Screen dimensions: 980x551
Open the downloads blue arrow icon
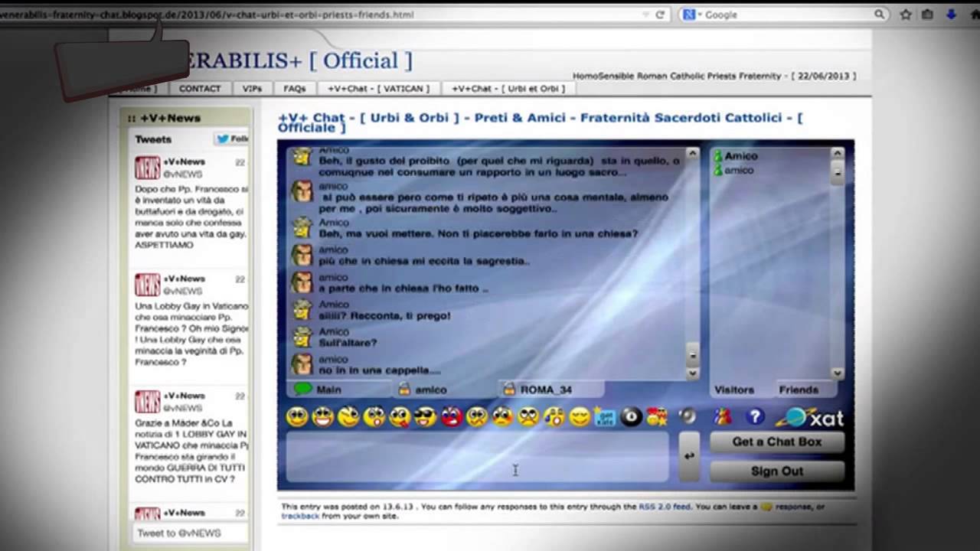952,15
